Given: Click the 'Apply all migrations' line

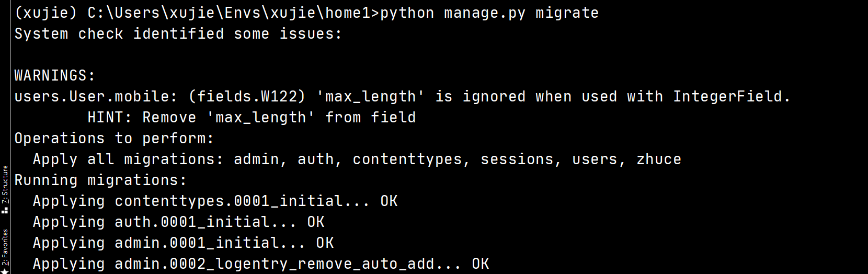Looking at the screenshot, I should 357,159.
